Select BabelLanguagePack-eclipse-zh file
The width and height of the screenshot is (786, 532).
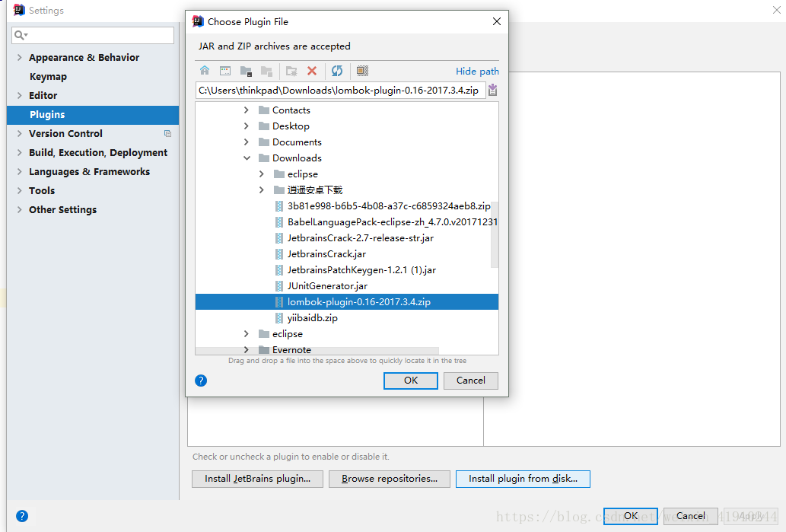click(393, 222)
